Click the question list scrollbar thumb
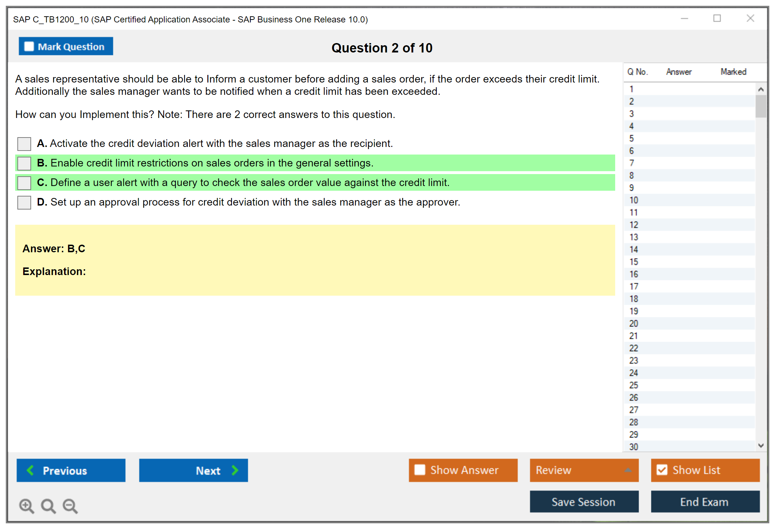Image resolution: width=778 pixels, height=532 pixels. (761, 106)
